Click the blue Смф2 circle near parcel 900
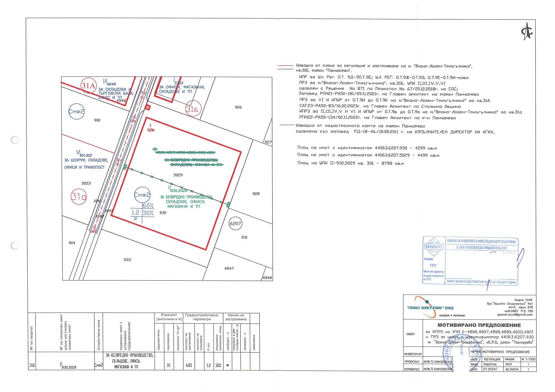 pos(76,111)
